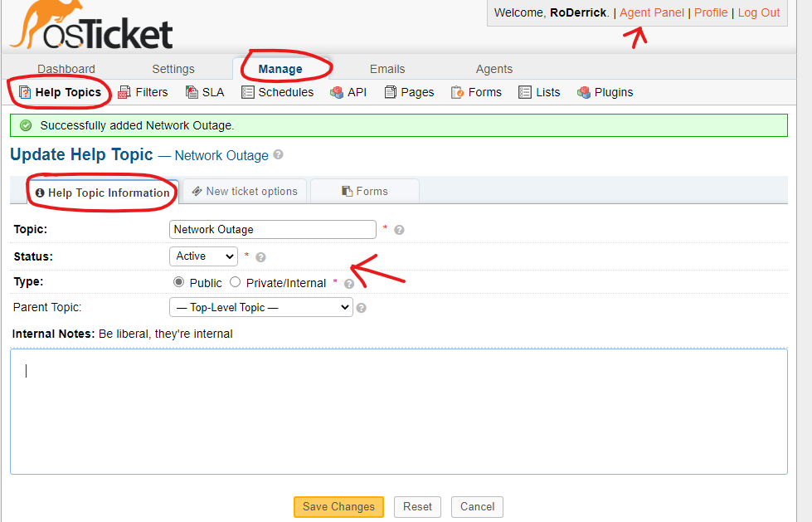Click the osTicket kangaroo logo

[x=91, y=26]
